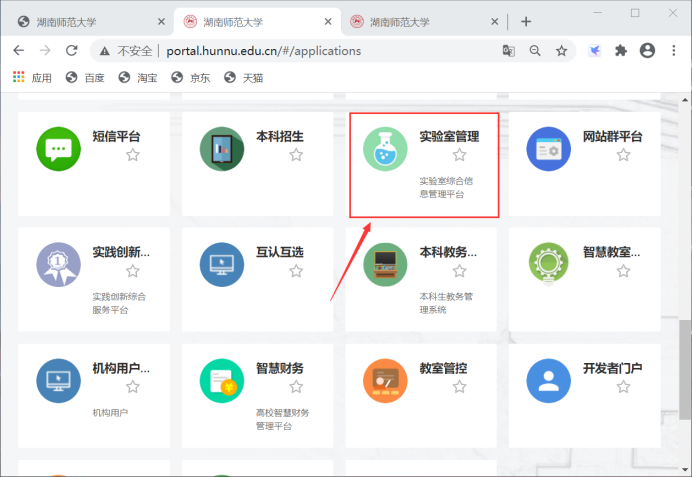
Task: Switch to the third 湖南师范大学 tab
Action: [420, 21]
